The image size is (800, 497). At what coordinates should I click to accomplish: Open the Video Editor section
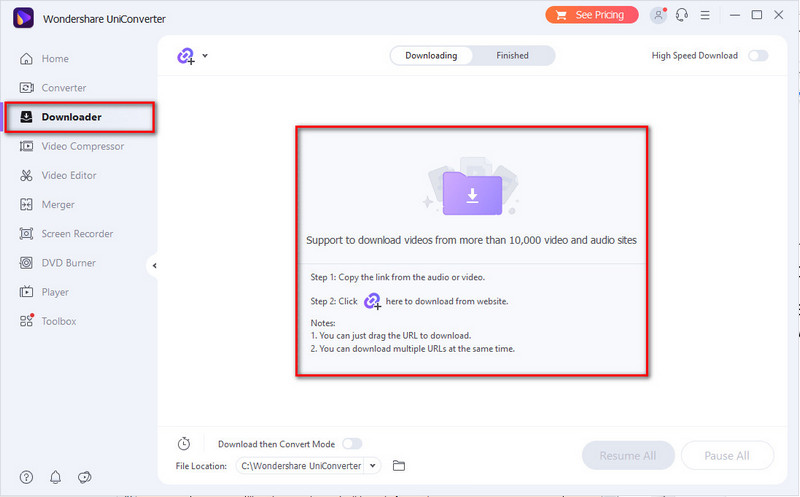58,176
